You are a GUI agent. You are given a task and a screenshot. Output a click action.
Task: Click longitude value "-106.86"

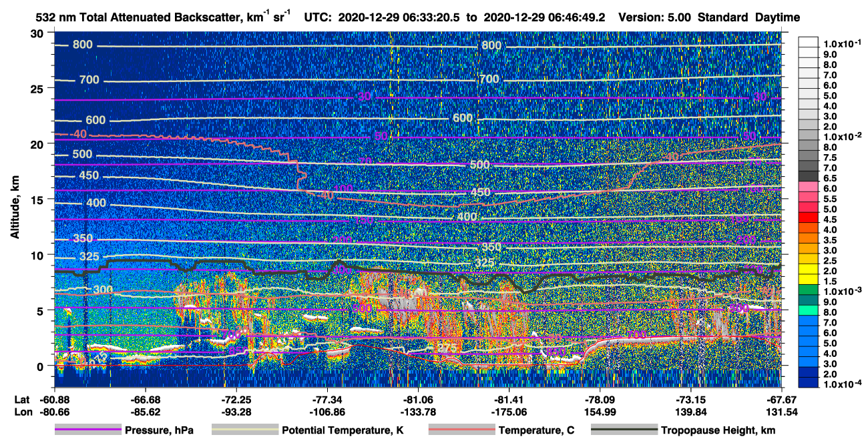327,412
